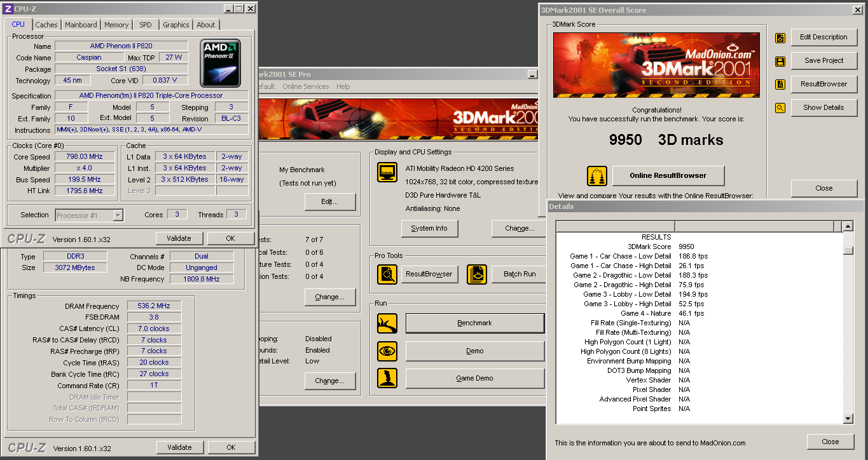Click the Online ResultBrowser arch icon
The image size is (868, 460).
point(597,175)
